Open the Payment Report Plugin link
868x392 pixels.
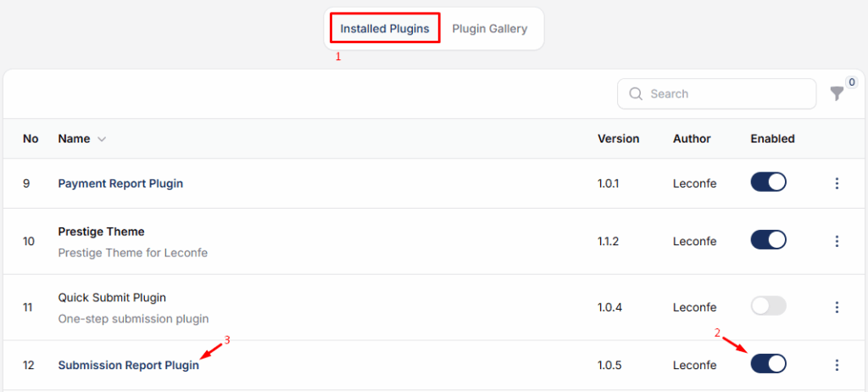(120, 183)
